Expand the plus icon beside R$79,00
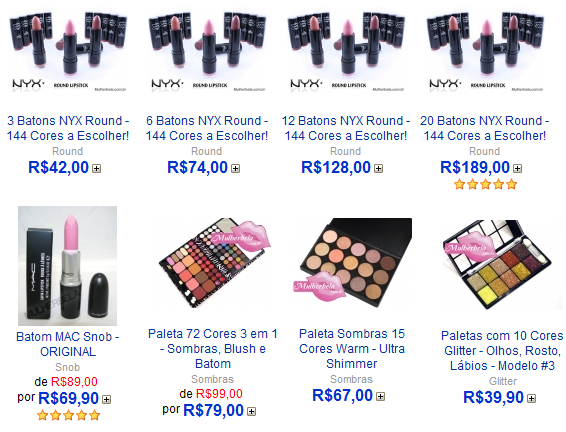This screenshot has width=566, height=432. coord(252,411)
